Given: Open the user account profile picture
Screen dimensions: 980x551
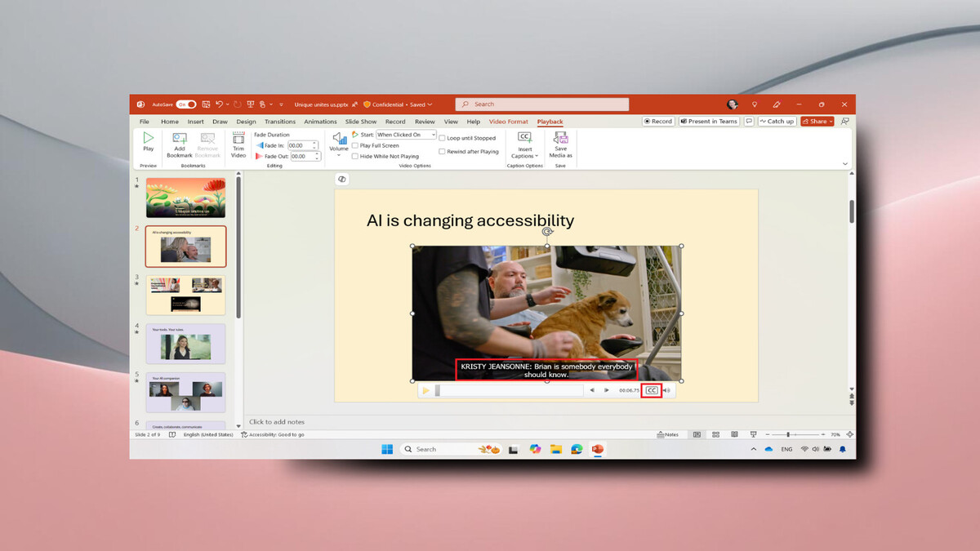Looking at the screenshot, I should point(732,104).
